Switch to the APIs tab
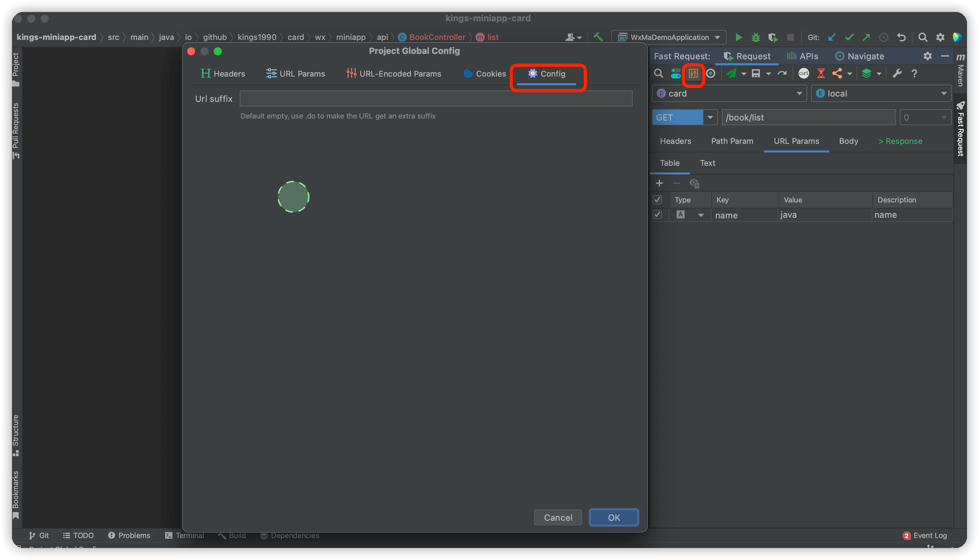The width and height of the screenshot is (979, 560). [803, 56]
